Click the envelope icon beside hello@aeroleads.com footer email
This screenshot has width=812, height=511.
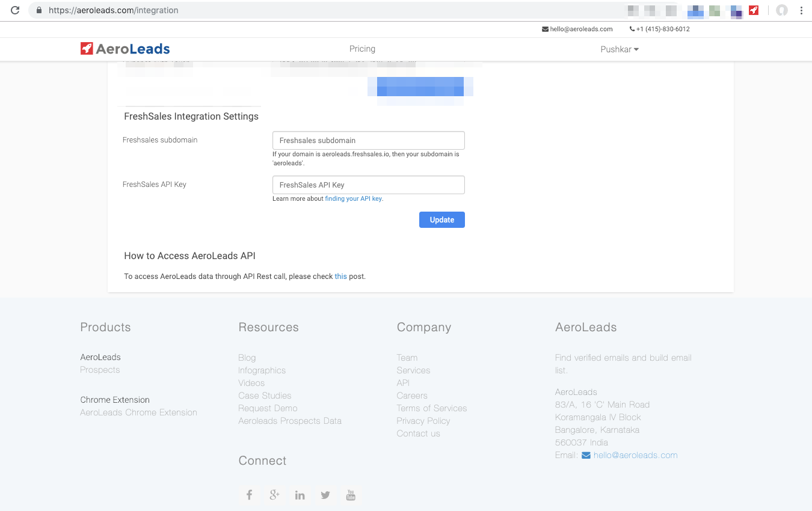pyautogui.click(x=585, y=455)
